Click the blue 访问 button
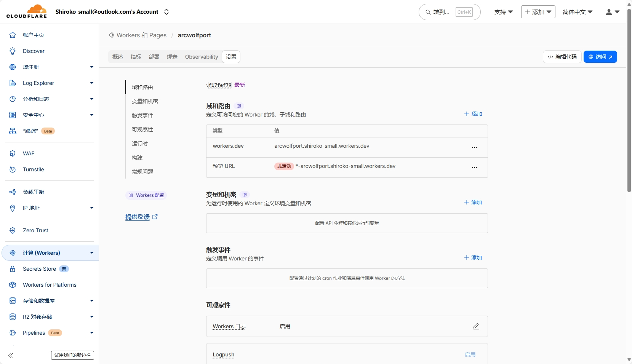This screenshot has height=364, width=632. pyautogui.click(x=600, y=57)
